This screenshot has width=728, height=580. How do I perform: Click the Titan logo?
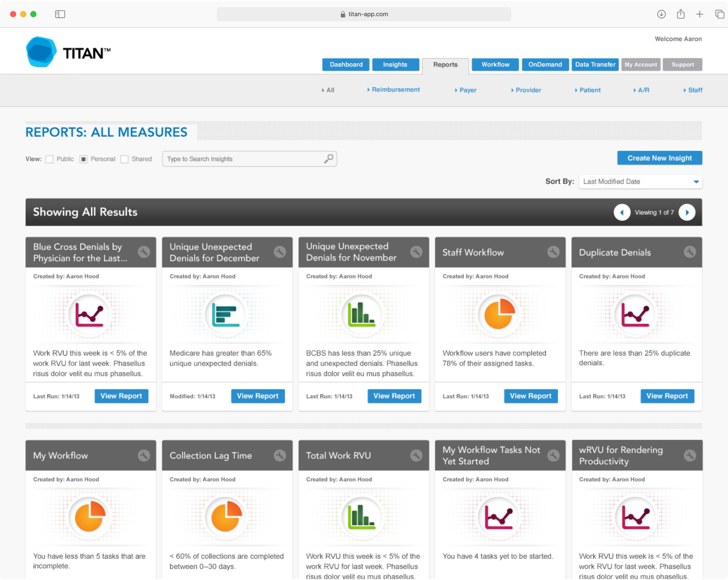coord(68,52)
